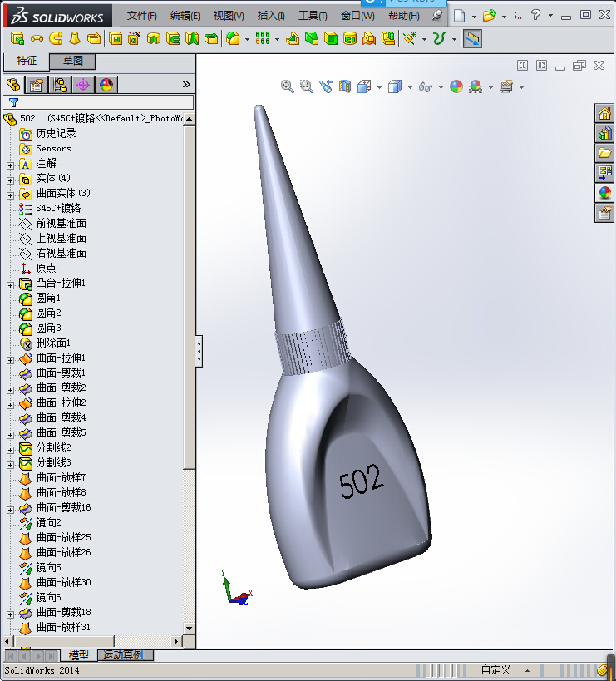616x681 pixels.
Task: Open Reference Geometry tool
Action: [410, 38]
